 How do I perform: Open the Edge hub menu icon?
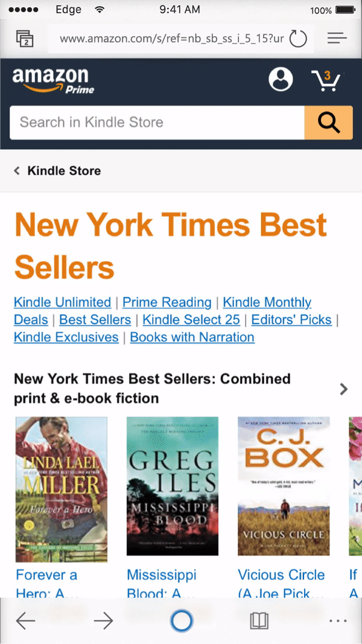[337, 39]
